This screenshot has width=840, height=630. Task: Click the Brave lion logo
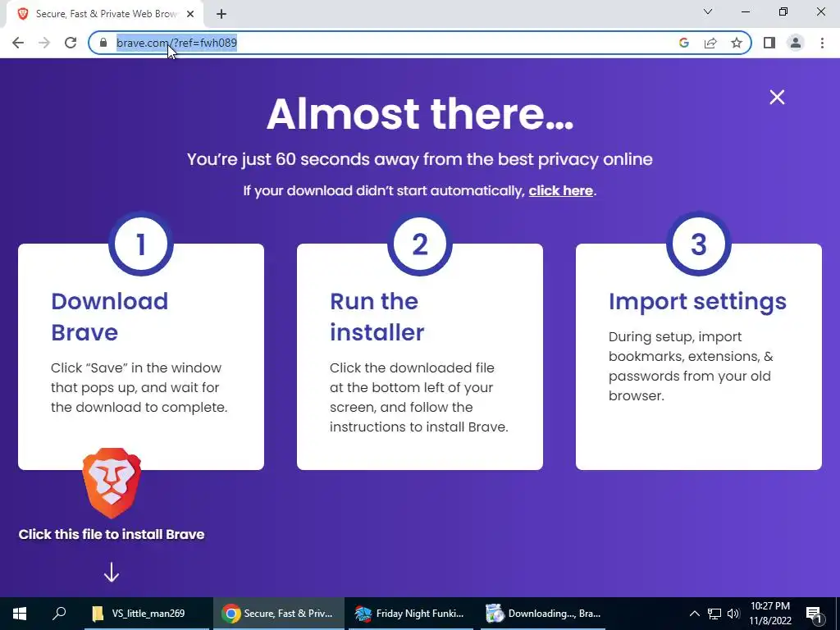pos(112,483)
